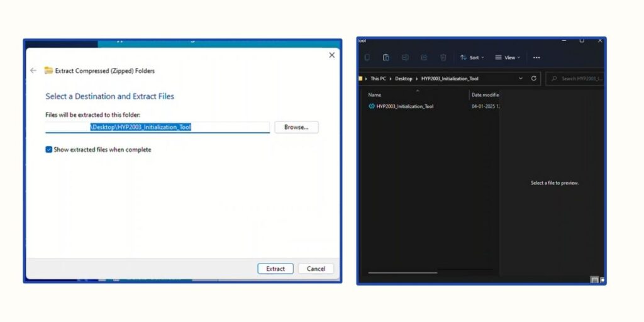The width and height of the screenshot is (644, 322).
Task: Click the Paste icon in Explorer toolbar
Action: (x=386, y=57)
